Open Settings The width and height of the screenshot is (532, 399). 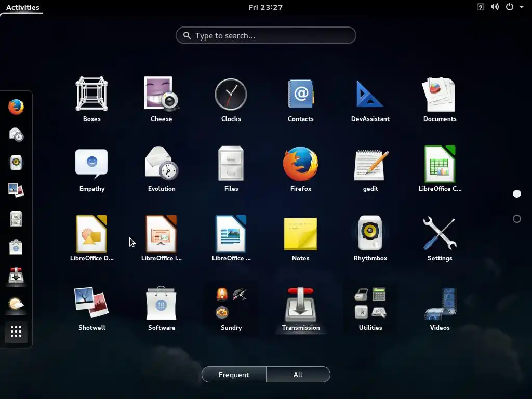coord(440,238)
